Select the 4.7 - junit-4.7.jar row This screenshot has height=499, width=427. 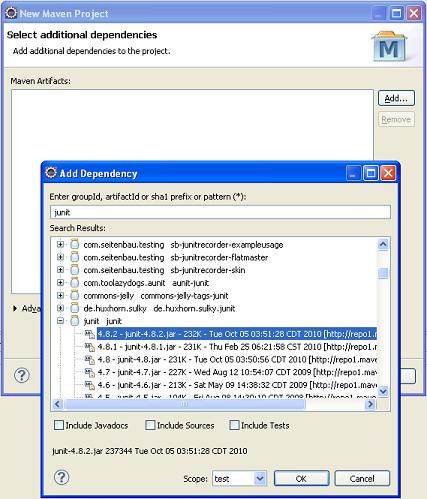(x=237, y=372)
